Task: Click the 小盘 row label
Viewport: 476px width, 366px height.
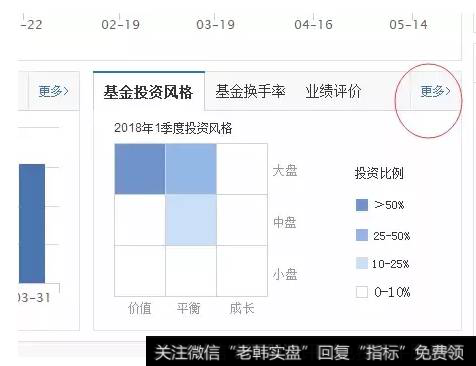Action: click(285, 274)
